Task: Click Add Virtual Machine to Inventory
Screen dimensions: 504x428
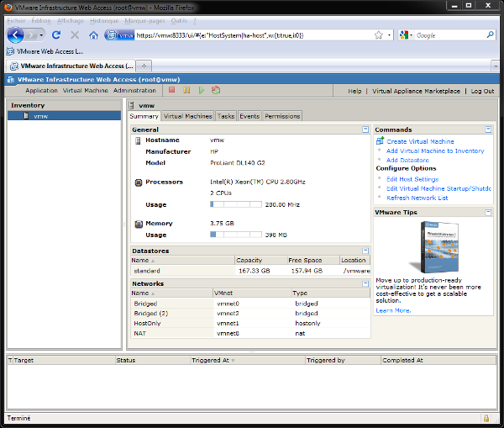Action: coord(435,151)
